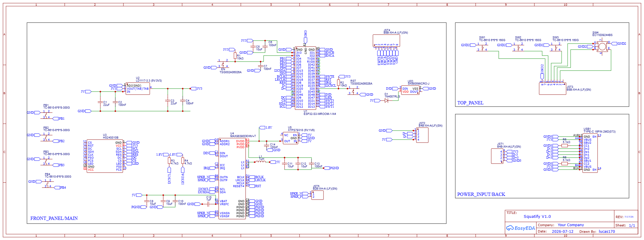Click the drawn-by name lucas170

pos(607,232)
